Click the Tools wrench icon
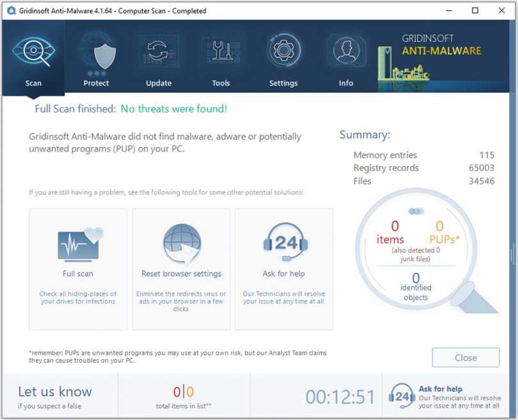This screenshot has width=518, height=420. point(221,51)
